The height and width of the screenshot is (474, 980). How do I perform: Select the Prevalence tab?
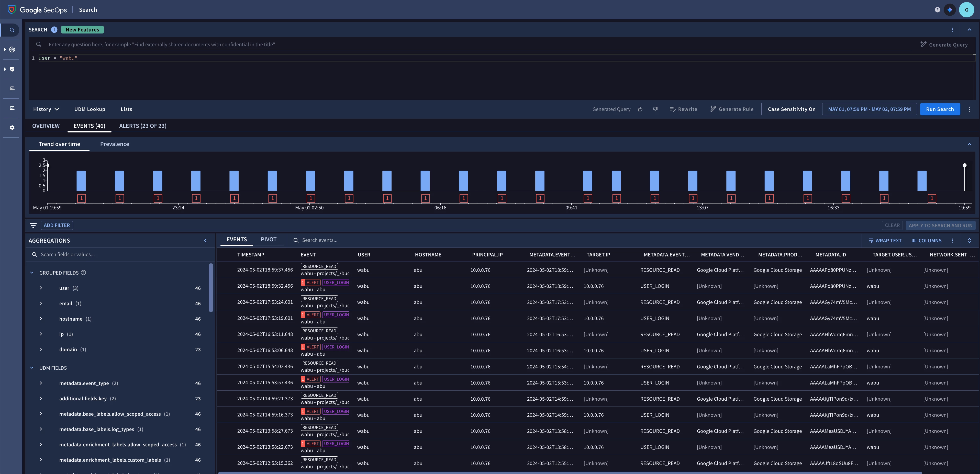tap(115, 144)
